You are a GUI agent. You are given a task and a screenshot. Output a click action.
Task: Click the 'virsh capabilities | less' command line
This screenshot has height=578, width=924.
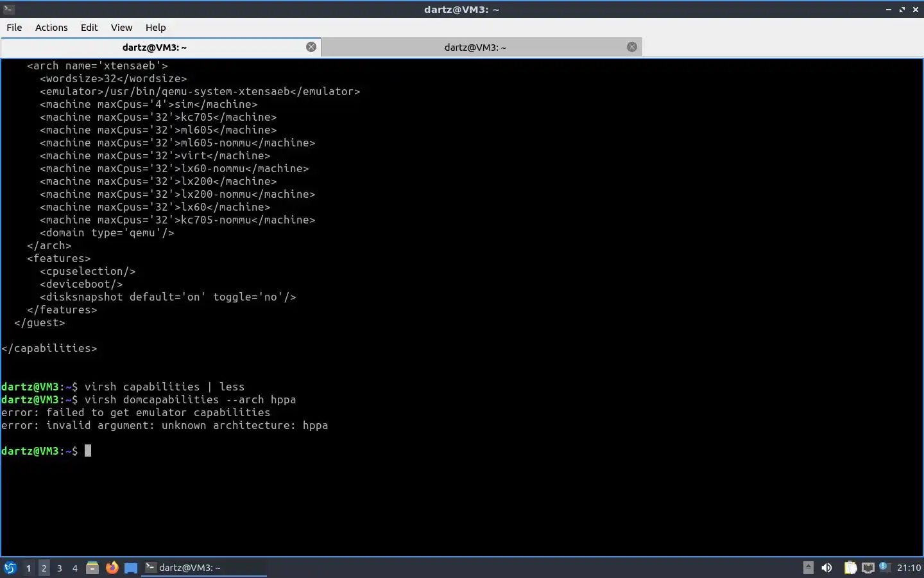pyautogui.click(x=164, y=387)
